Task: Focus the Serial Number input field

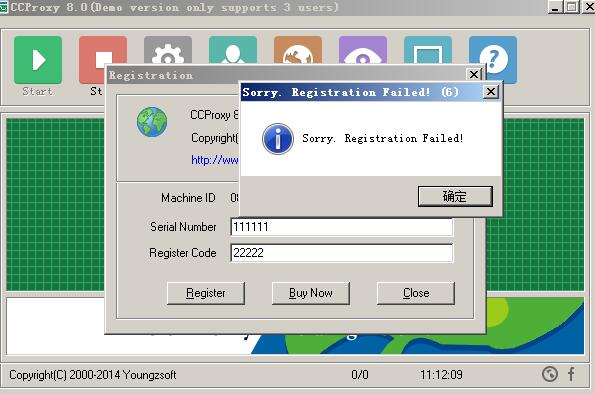Action: (342, 227)
